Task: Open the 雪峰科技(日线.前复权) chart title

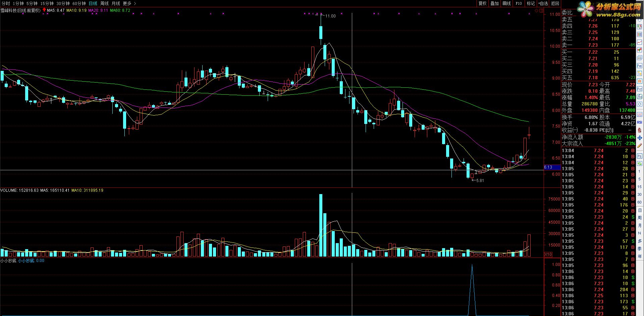Action: 20,10
